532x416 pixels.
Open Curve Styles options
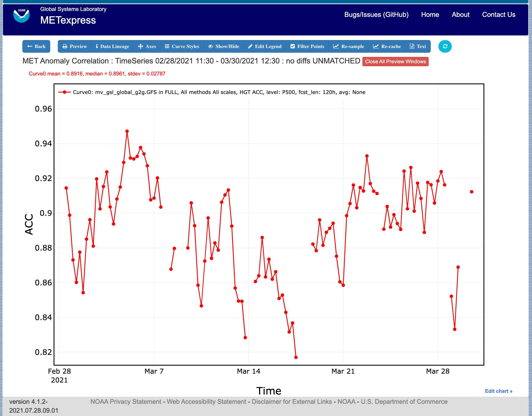point(182,46)
